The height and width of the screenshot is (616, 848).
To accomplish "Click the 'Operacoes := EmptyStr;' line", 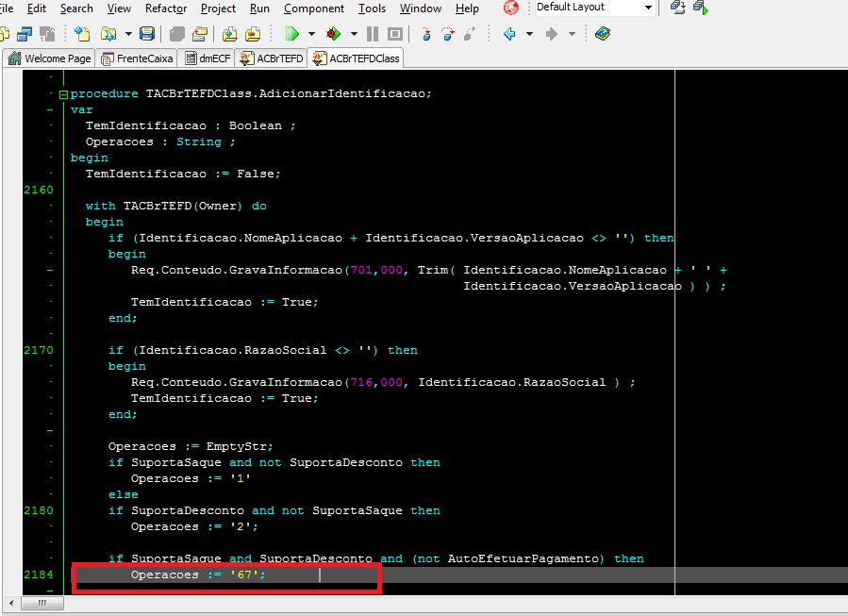I will (191, 447).
